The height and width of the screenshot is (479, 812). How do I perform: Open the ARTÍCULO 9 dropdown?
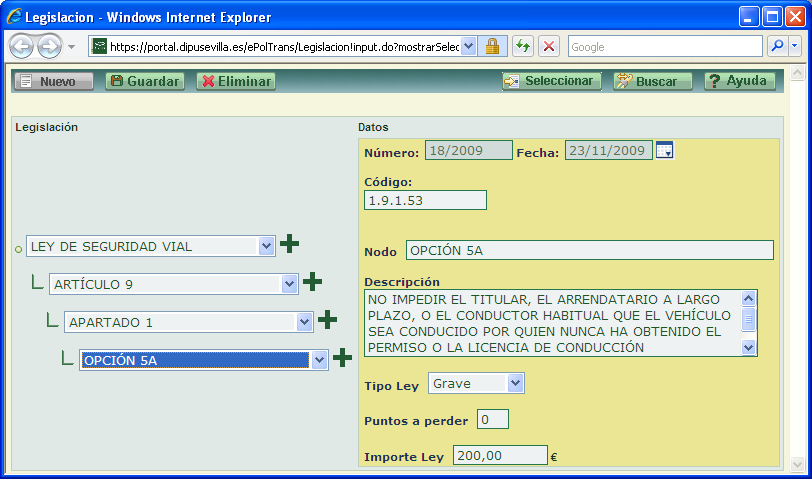tap(173, 284)
